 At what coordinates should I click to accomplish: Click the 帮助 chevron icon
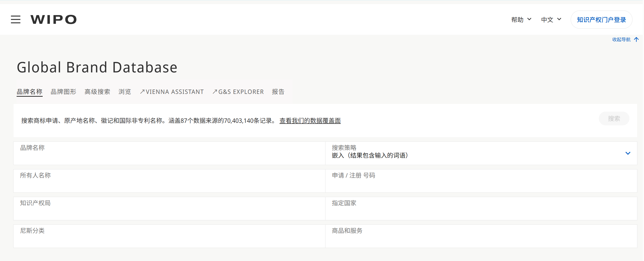(529, 19)
